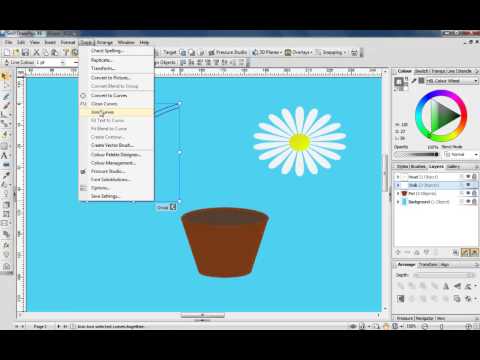Screen dimensions: 480x360
Task: Choose Colour Palette Designer menu entry
Action: (x=116, y=155)
